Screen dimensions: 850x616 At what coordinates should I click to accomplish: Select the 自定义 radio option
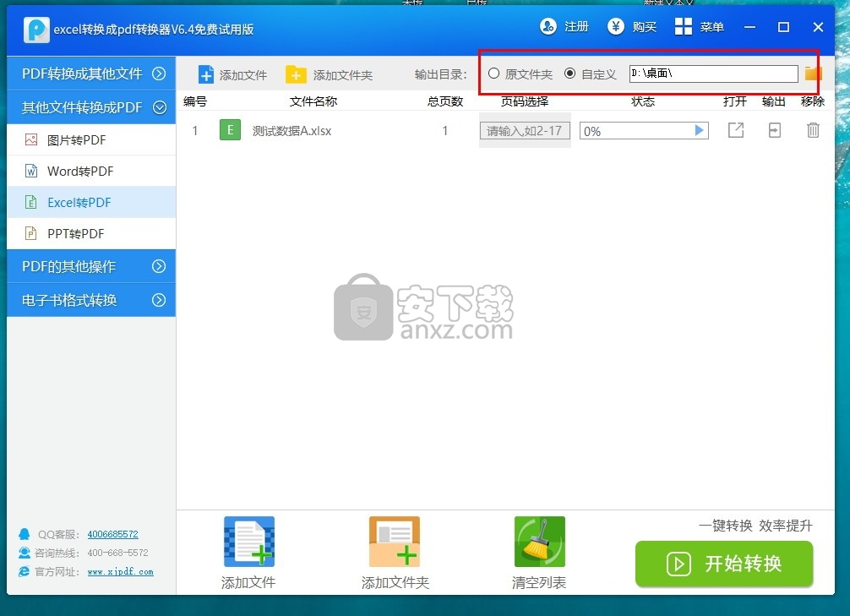click(590, 74)
